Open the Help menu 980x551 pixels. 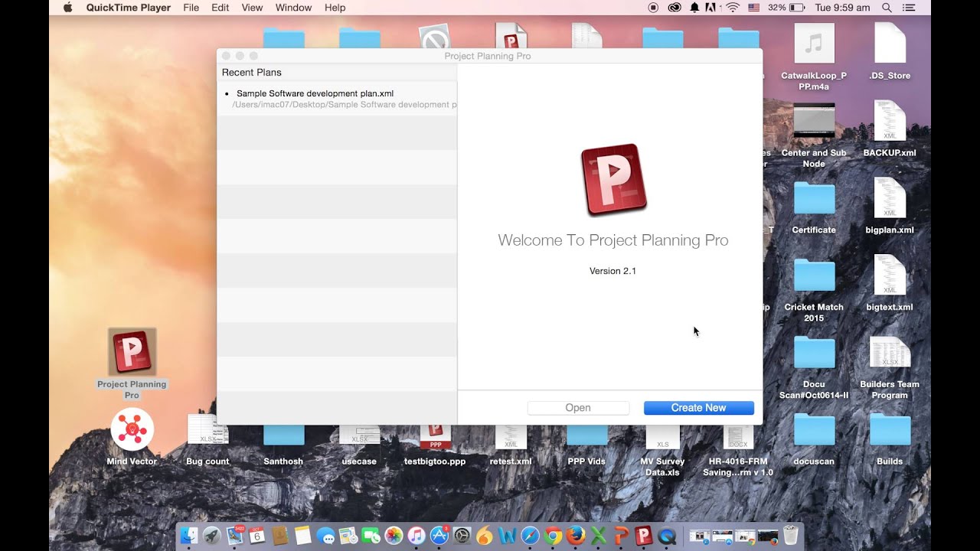[x=335, y=8]
